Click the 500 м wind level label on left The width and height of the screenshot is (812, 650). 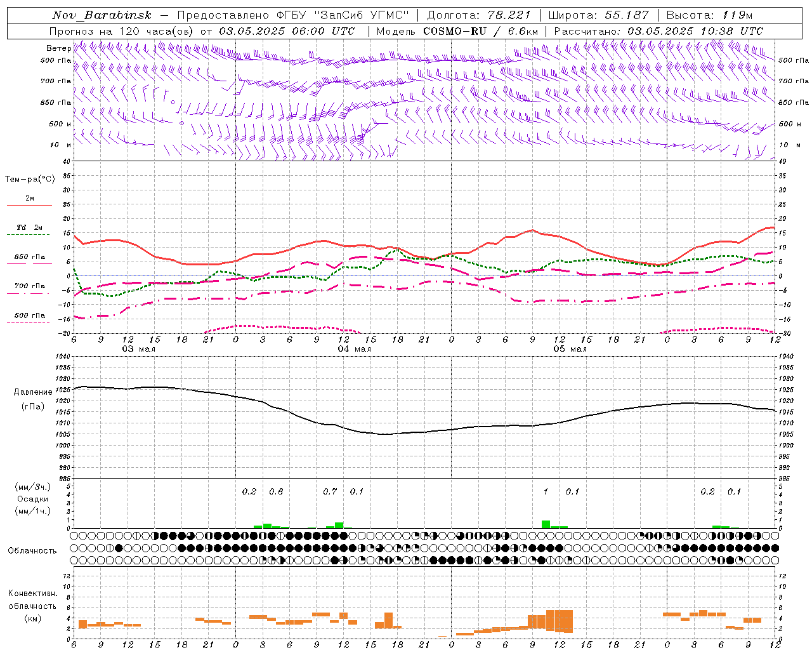pos(60,124)
